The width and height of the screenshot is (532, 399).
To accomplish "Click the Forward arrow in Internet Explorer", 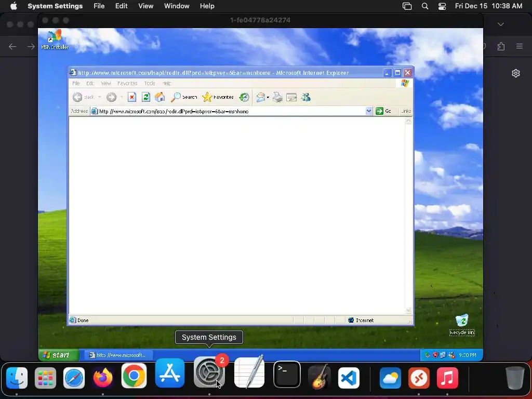I will (111, 97).
